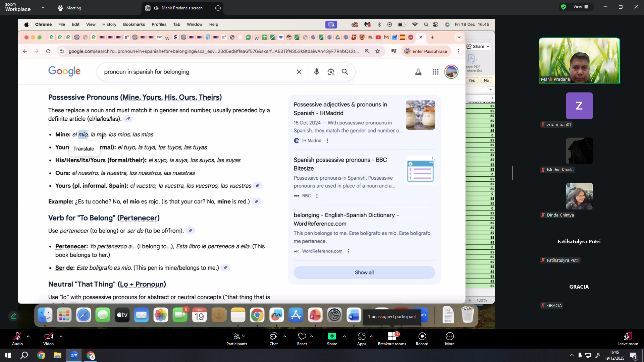
Task: Click Google voice search microphone icon
Action: tap(316, 72)
